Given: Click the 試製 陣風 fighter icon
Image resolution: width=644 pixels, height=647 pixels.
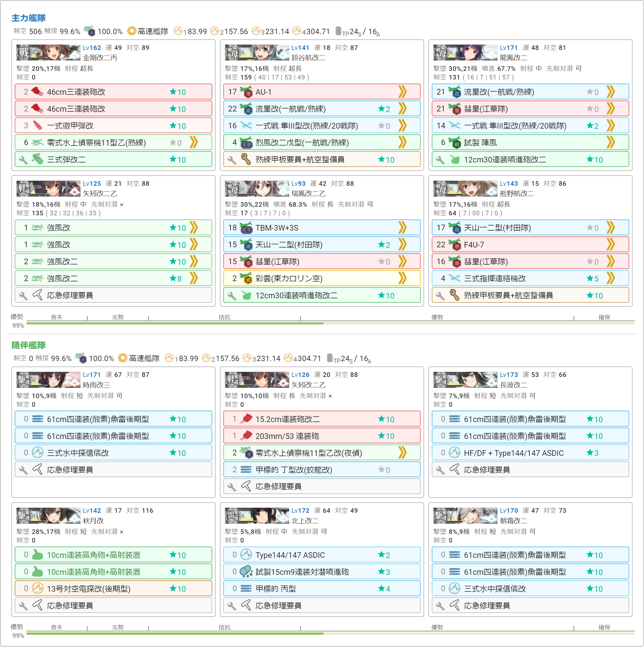Looking at the screenshot, I should coord(455,143).
